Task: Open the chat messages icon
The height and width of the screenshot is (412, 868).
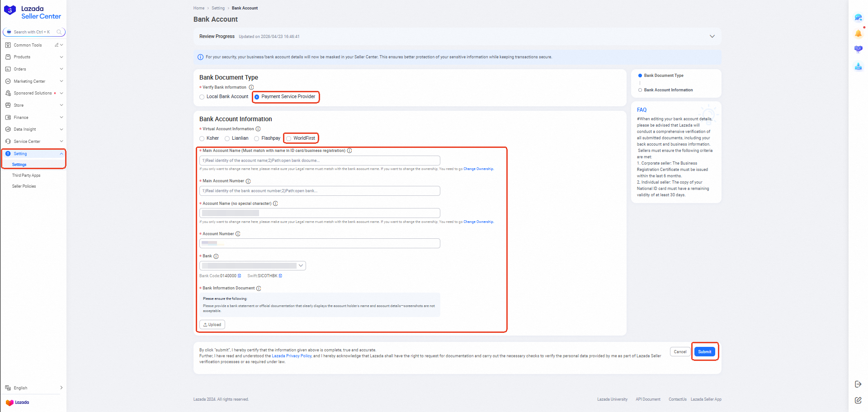Action: pyautogui.click(x=858, y=18)
